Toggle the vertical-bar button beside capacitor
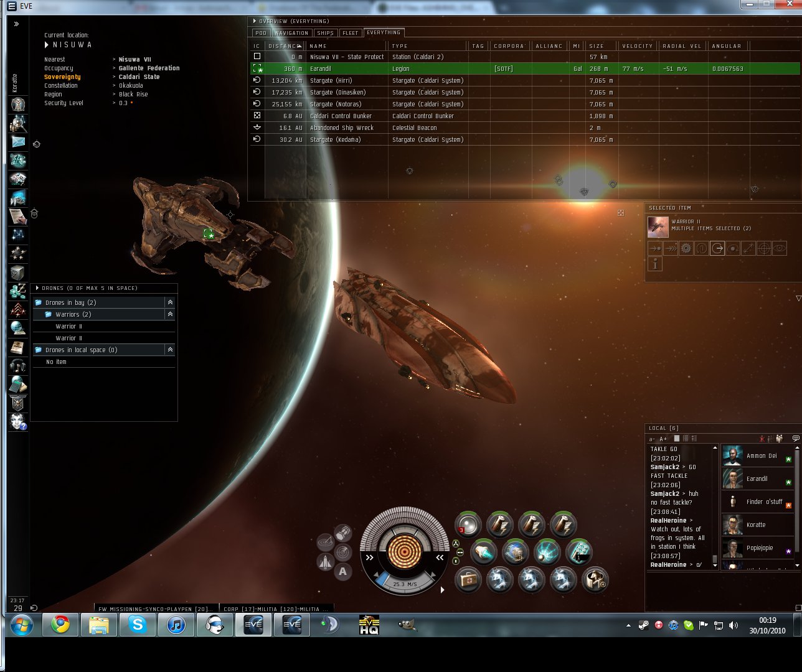 click(x=456, y=561)
